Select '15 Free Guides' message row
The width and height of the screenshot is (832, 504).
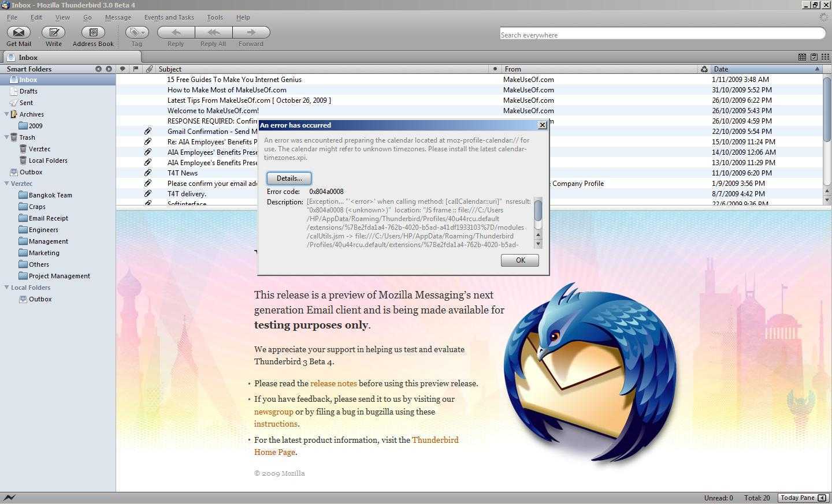469,79
